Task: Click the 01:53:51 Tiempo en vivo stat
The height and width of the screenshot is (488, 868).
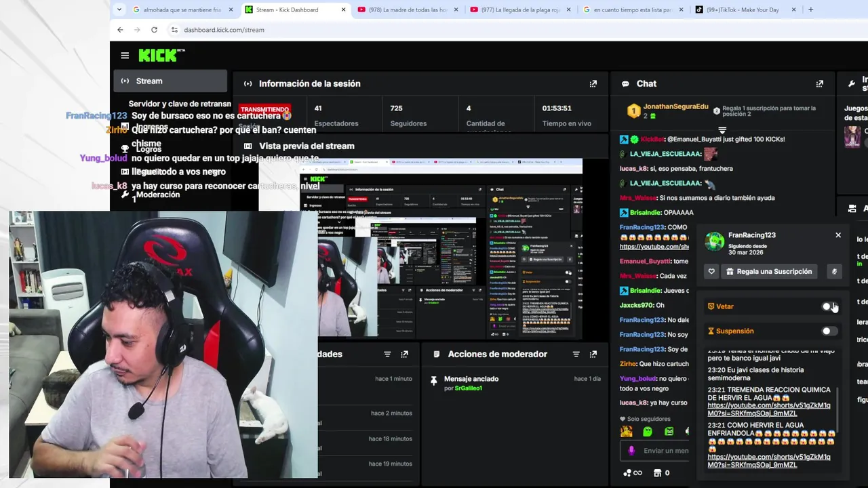Action: [566, 115]
